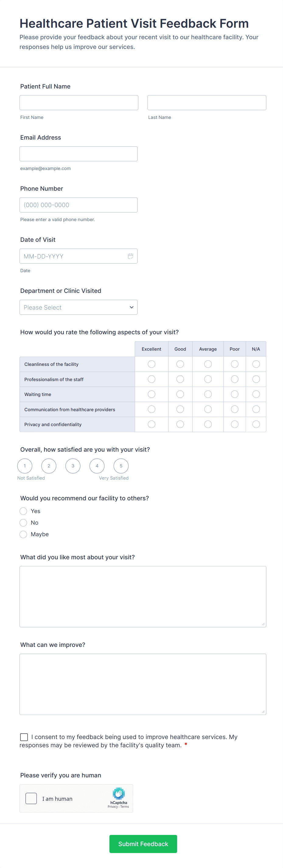The height and width of the screenshot is (868, 283).
Task: Open the calendar icon in Date of Visit
Action: pos(131,256)
